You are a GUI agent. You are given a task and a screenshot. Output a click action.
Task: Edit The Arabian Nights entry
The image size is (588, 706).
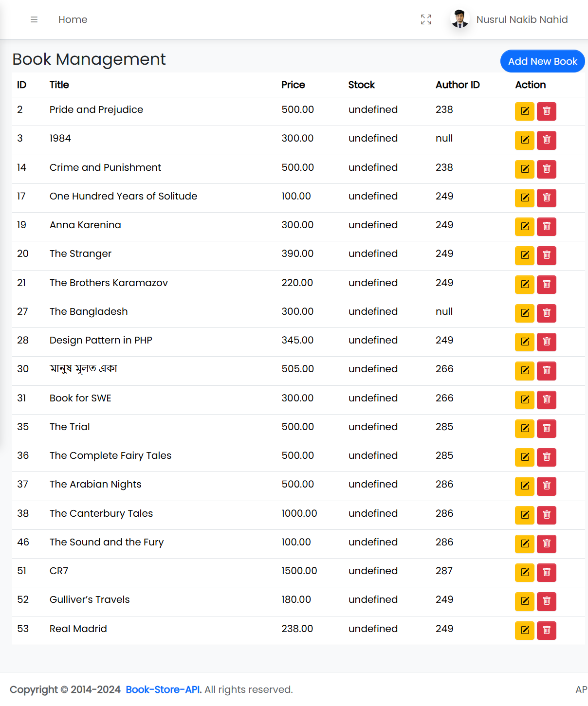[524, 486]
